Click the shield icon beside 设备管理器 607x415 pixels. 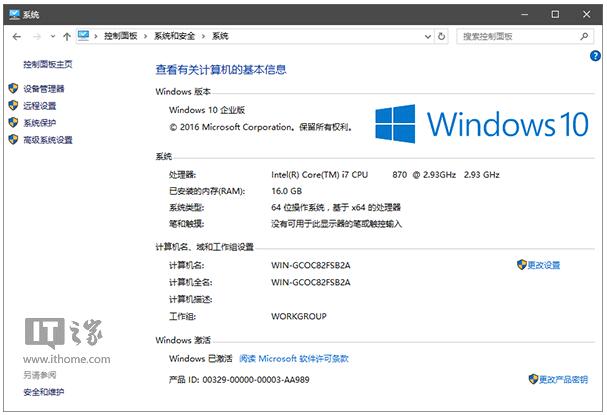coord(14,89)
